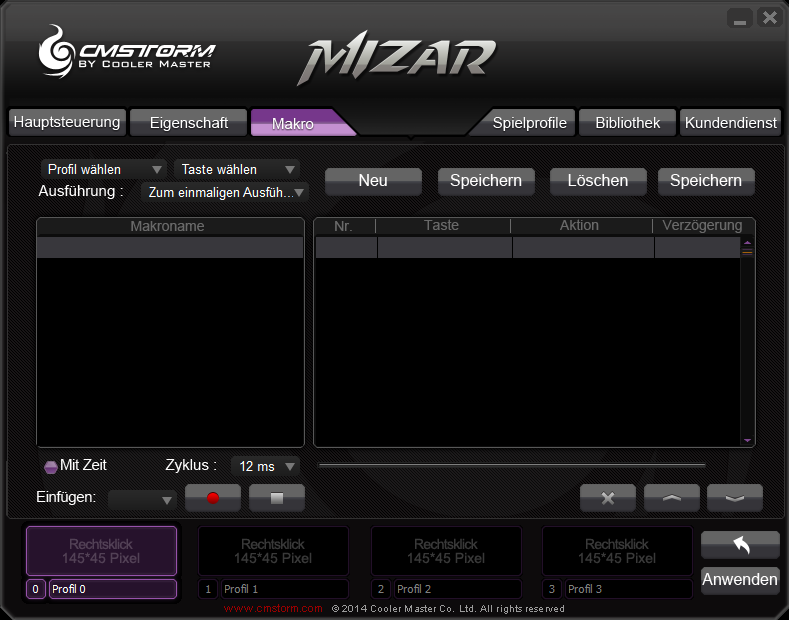Click the Profil 2 name field

pos(458,589)
